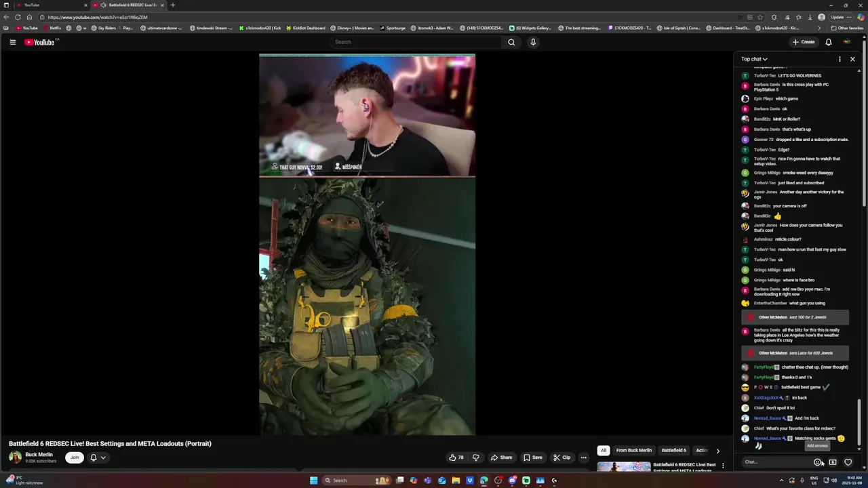Expand the Top chat dropdown
Screen dimensions: 868x488
tap(754, 59)
